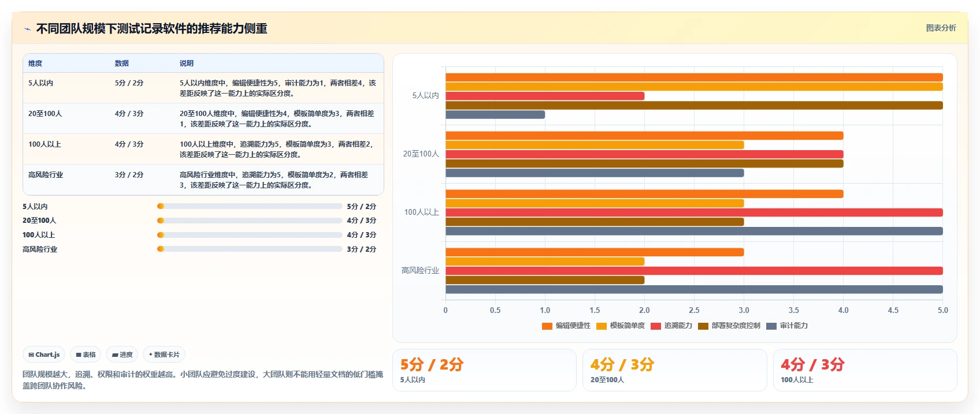This screenshot has width=980, height=414.
Task: Toggle the 模板简单度 legend swatch
Action: pos(601,326)
